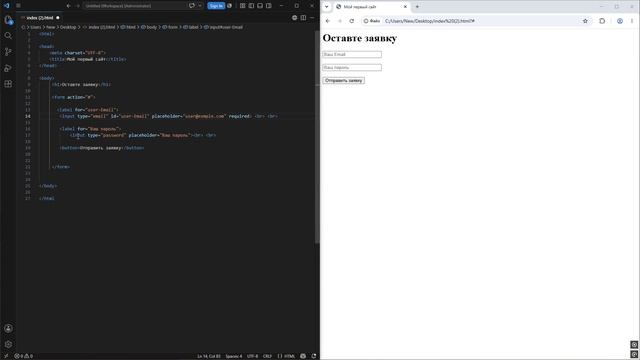The height and width of the screenshot is (360, 640).
Task: Select the Desktop breadcrumb segment
Action: point(68,27)
